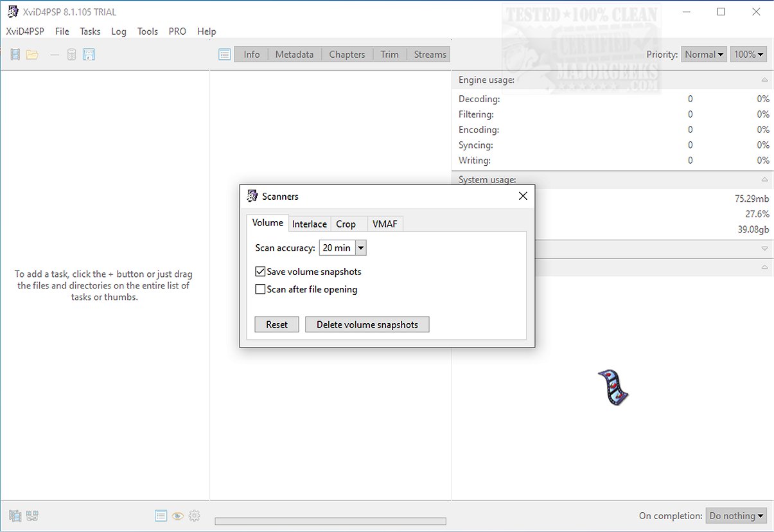Click the minus remove-task icon
This screenshot has width=774, height=532.
pyautogui.click(x=55, y=55)
